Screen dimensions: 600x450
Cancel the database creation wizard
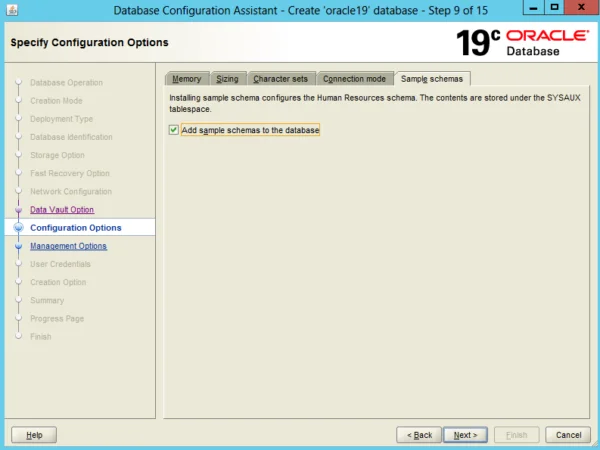click(568, 435)
